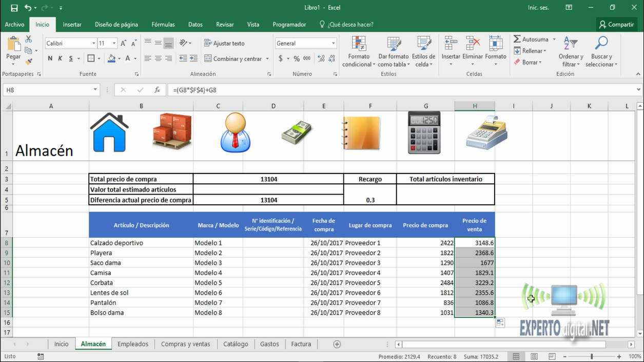
Task: Toggle Ajustar texto wrap option
Action: (x=224, y=43)
